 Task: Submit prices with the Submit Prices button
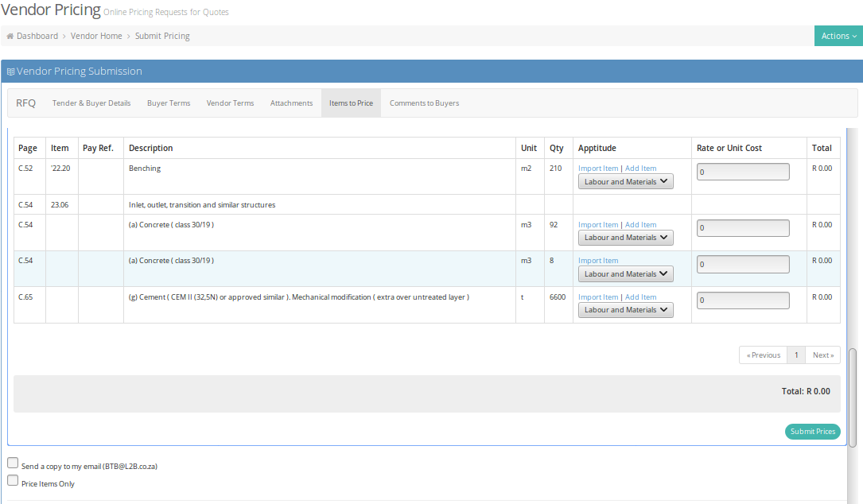click(x=812, y=432)
